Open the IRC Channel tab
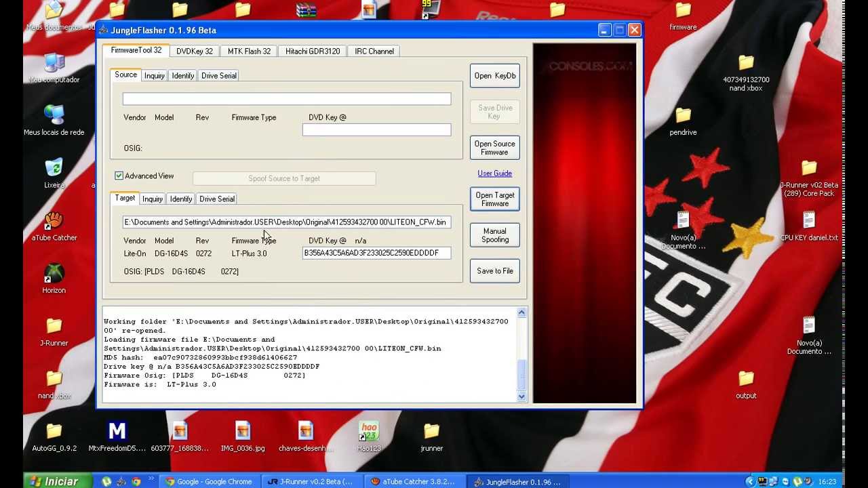This screenshot has width=868, height=488. pyautogui.click(x=374, y=51)
